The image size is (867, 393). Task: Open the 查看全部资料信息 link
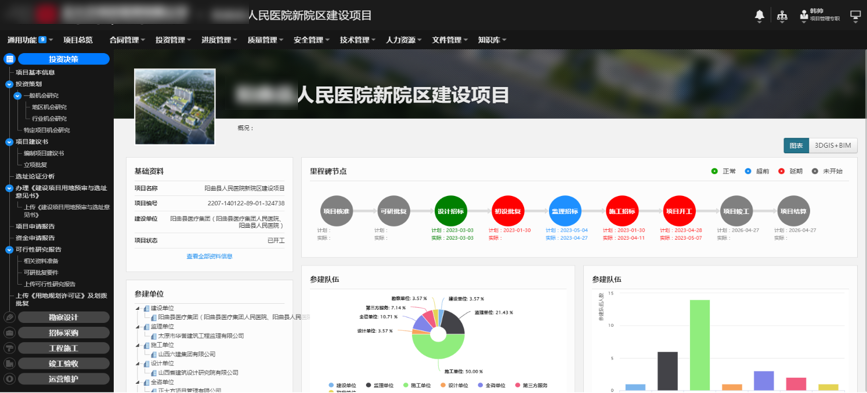(x=210, y=256)
